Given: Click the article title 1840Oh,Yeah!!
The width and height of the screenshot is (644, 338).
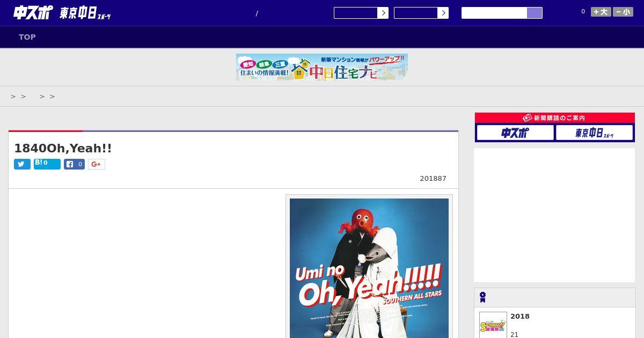Looking at the screenshot, I should pos(63,148).
